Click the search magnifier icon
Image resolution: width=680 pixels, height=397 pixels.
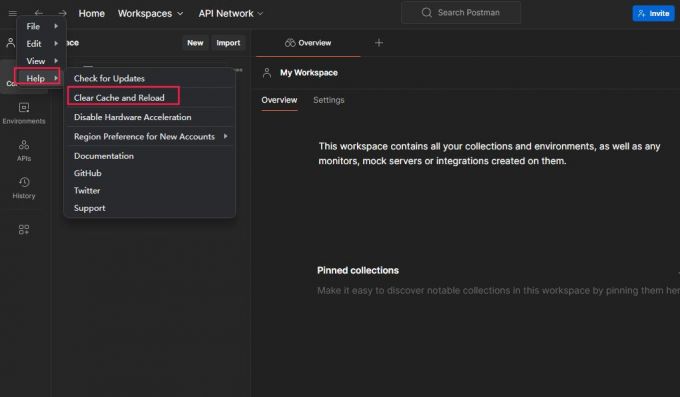coord(427,13)
